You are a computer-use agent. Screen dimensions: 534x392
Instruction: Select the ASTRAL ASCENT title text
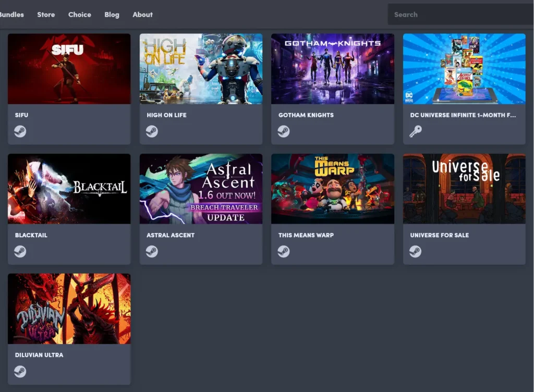pyautogui.click(x=171, y=235)
